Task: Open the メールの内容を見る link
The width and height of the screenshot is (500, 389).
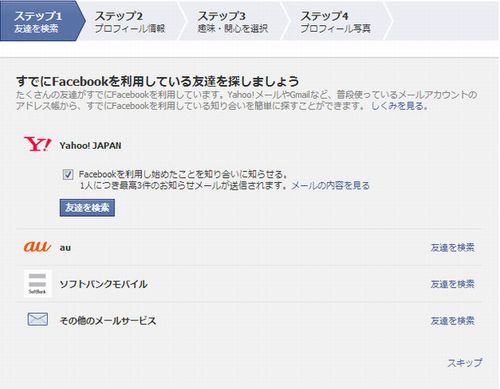Action: point(331,185)
